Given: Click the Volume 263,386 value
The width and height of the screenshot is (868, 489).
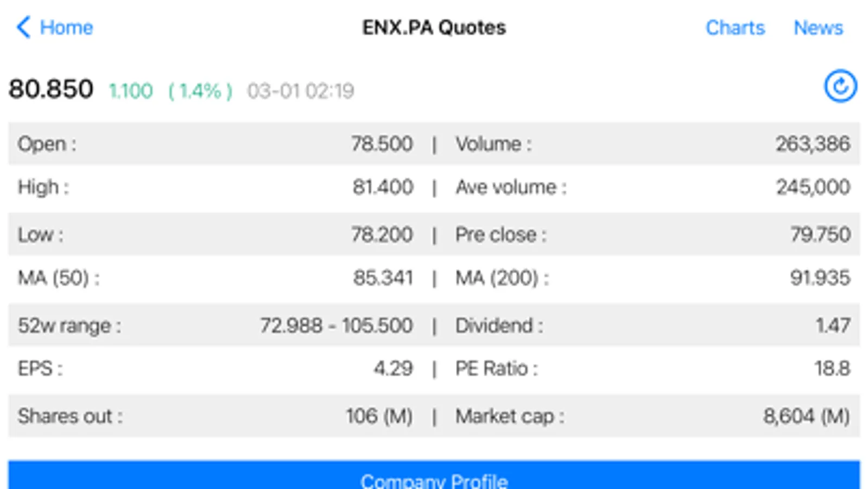Looking at the screenshot, I should pyautogui.click(x=812, y=144).
